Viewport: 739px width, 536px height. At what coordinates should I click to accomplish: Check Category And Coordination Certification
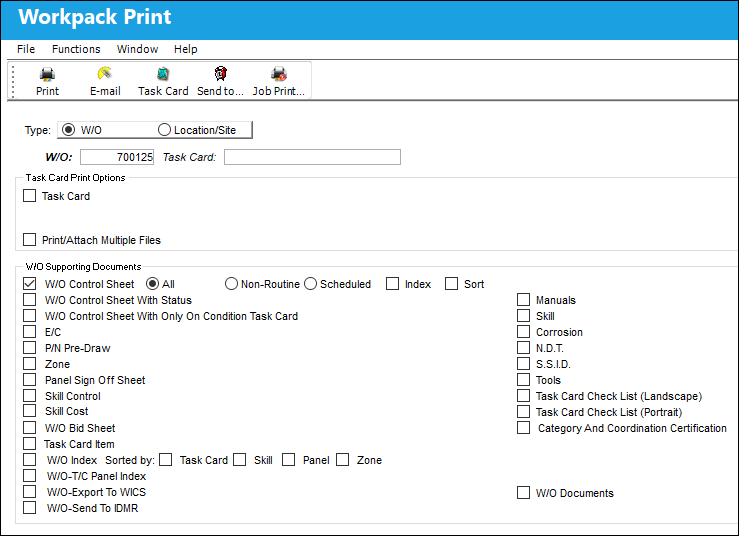point(523,428)
